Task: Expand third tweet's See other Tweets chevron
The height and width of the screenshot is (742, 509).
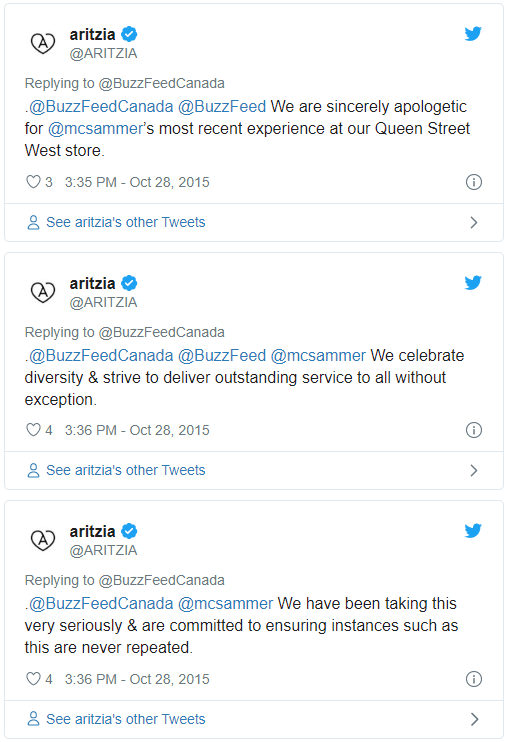Action: (474, 719)
